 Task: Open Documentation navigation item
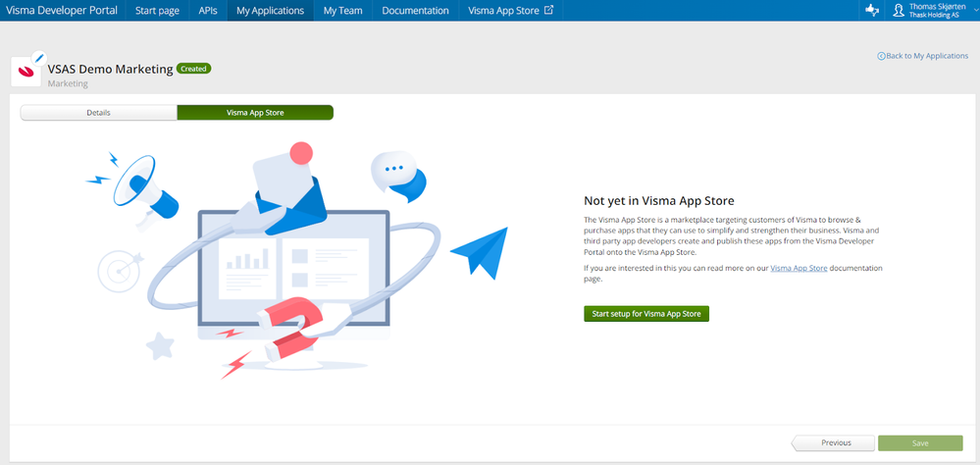coord(416,11)
